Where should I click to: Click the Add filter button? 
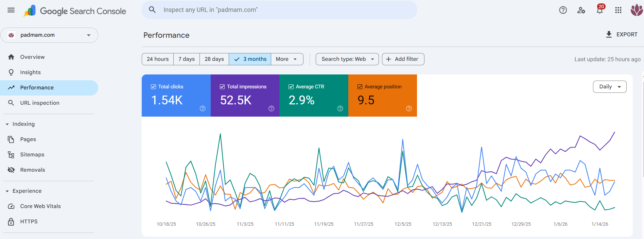pyautogui.click(x=403, y=59)
